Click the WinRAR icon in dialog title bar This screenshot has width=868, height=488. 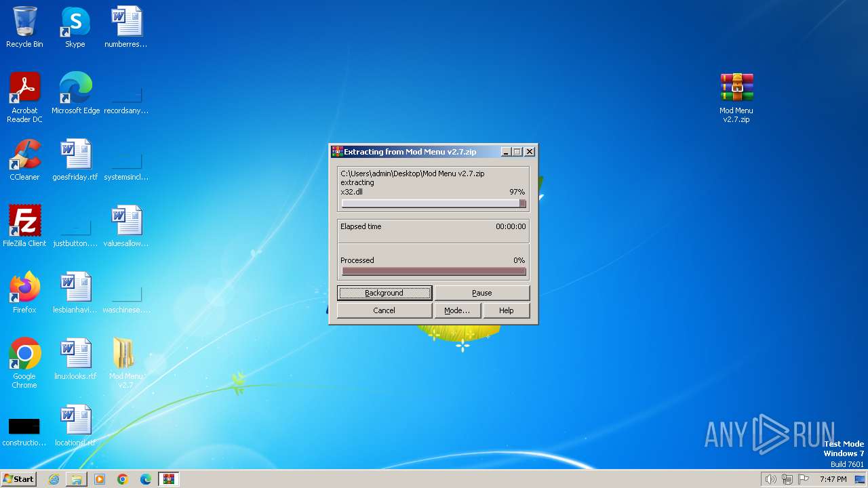[x=337, y=152]
